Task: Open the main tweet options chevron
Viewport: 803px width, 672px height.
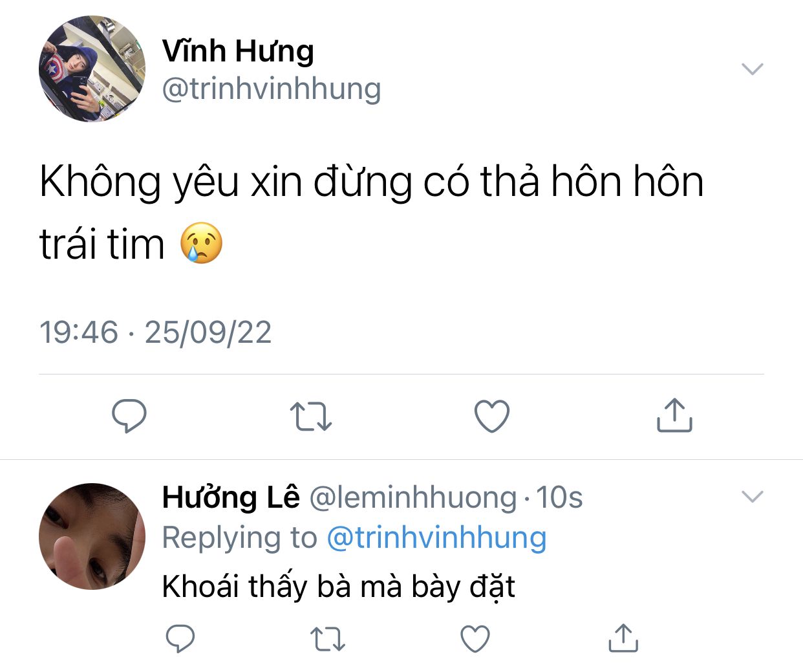Action: (x=753, y=69)
